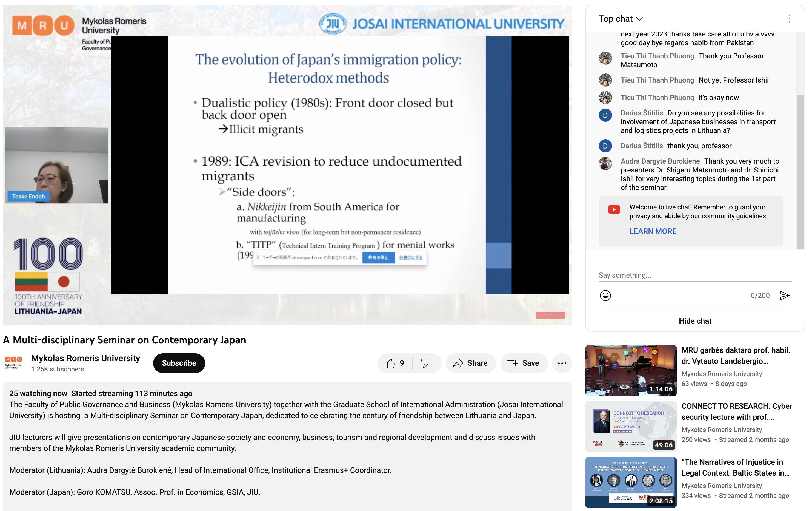812x511 pixels.
Task: Click Tieu Thi Thanh Phuong avatar on 'Not yet Professor Ishii'
Action: 605,80
